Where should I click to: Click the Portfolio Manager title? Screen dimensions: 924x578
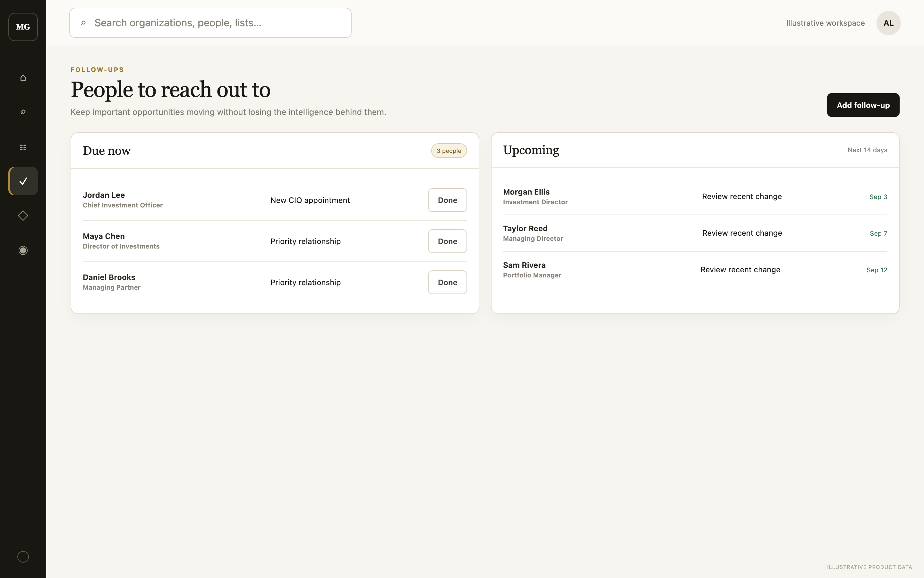[x=532, y=275]
